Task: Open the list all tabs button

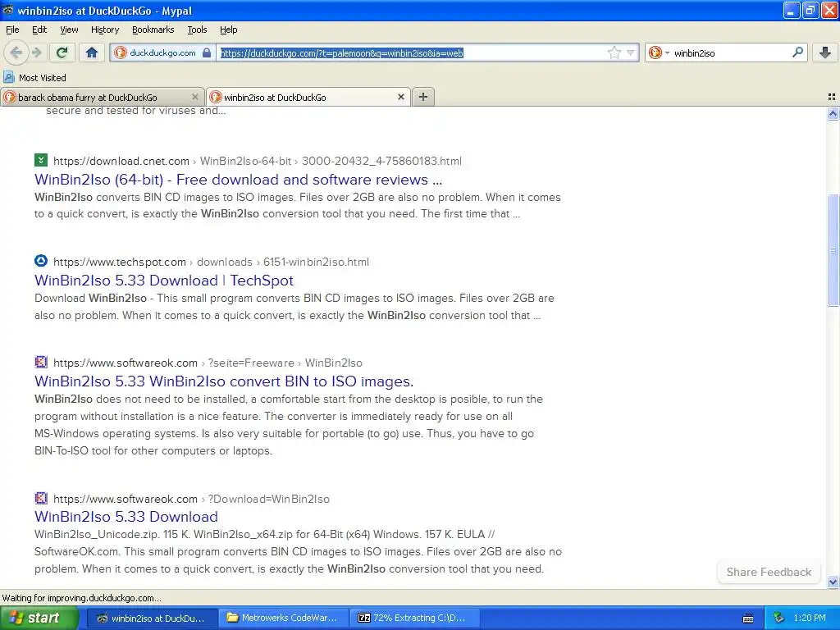Action: click(832, 97)
